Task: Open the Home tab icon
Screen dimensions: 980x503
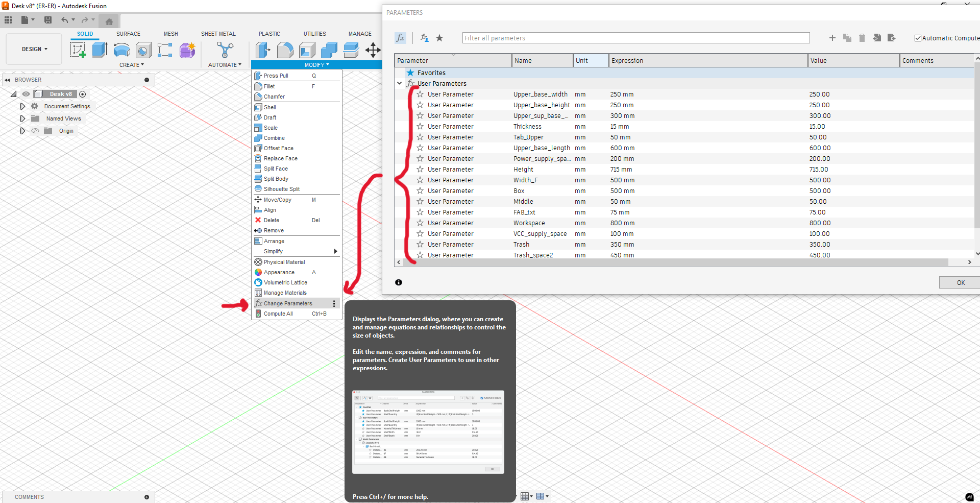Action: pos(109,21)
